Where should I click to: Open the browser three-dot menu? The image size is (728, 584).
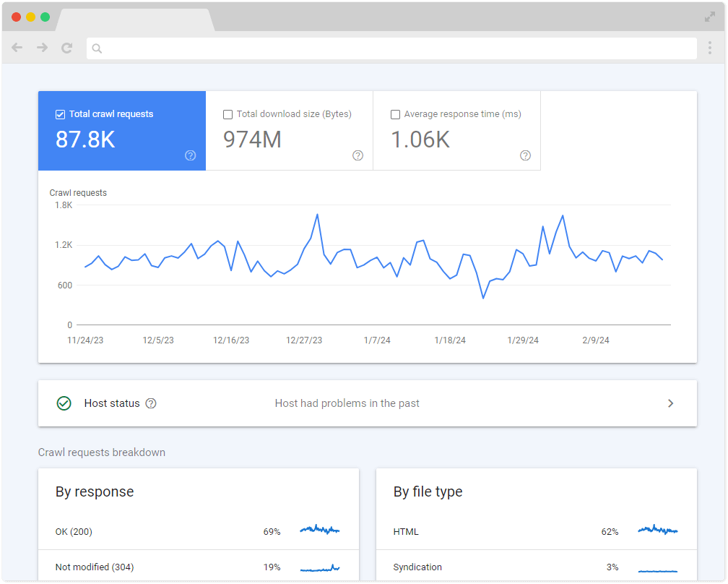pos(709,48)
